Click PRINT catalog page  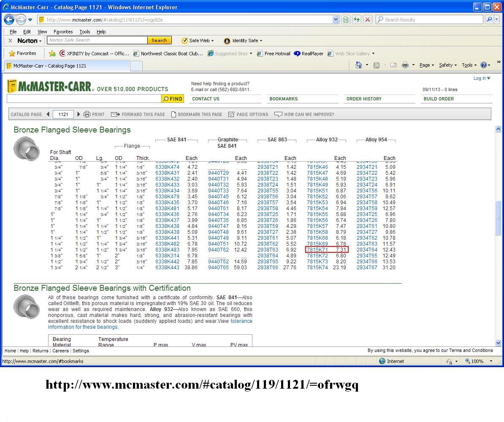94,114
